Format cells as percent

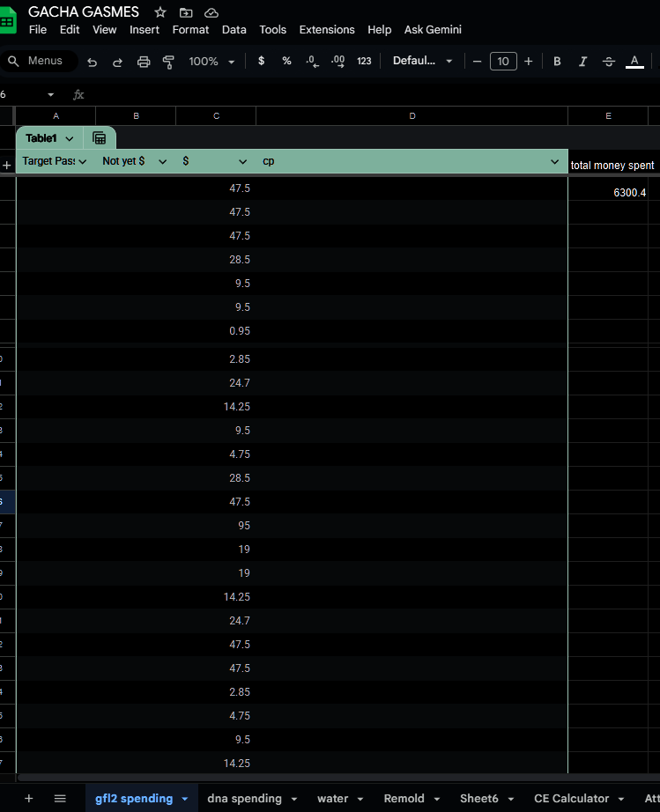(x=286, y=61)
